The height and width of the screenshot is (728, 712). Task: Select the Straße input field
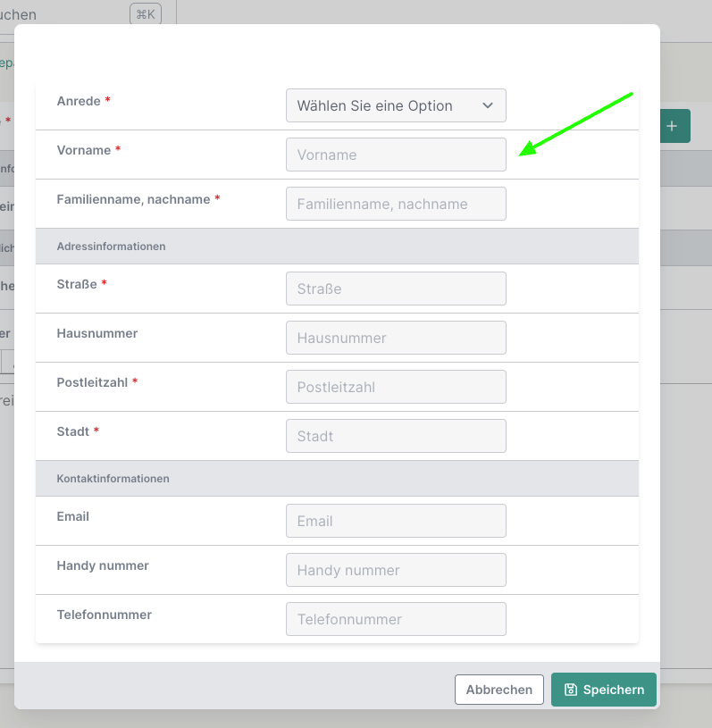coord(396,289)
